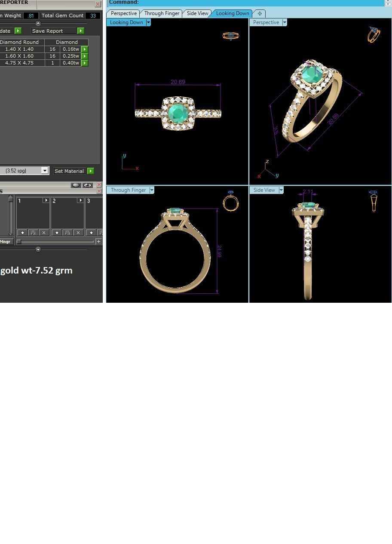The height and width of the screenshot is (544, 392).
Task: Expand section using round down-arrow below slots
Action: [x=38, y=249]
